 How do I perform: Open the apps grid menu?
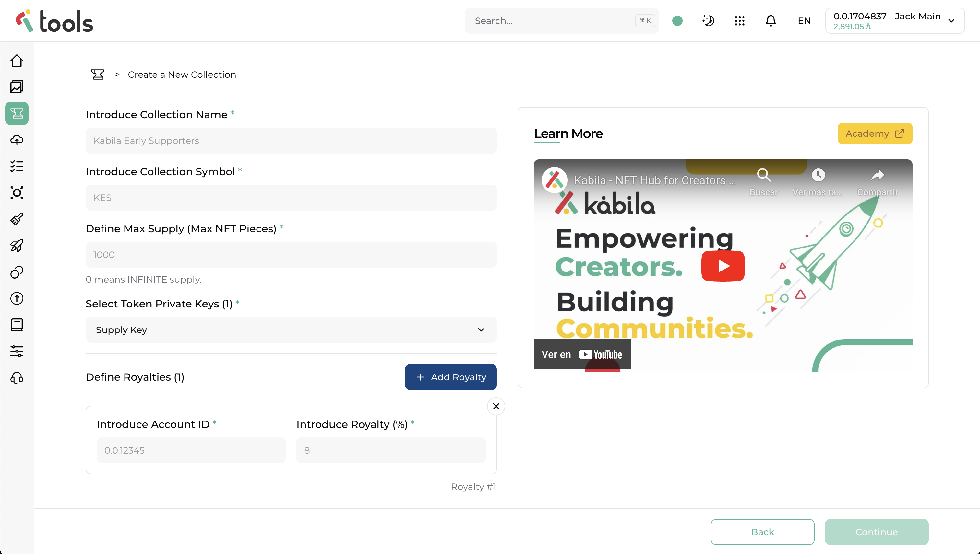739,20
